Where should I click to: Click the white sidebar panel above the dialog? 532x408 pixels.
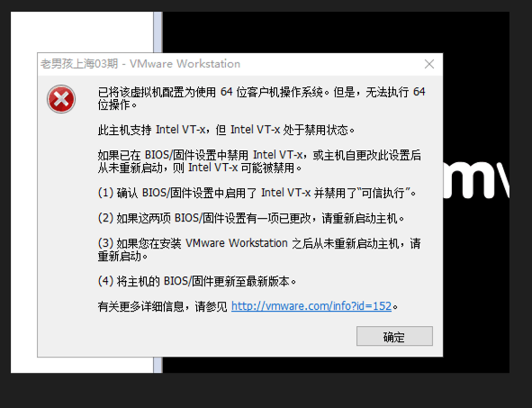click(x=82, y=32)
